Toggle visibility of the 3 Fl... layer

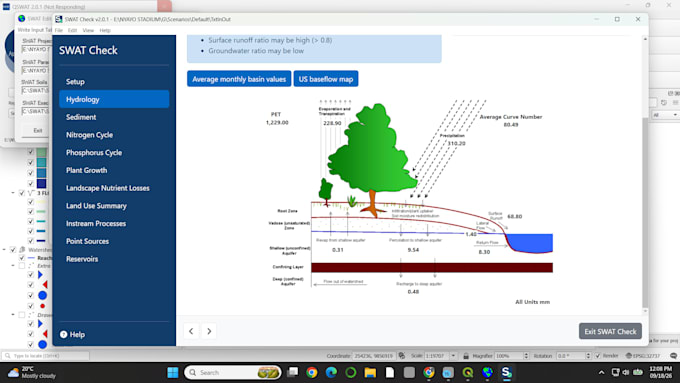[22, 193]
